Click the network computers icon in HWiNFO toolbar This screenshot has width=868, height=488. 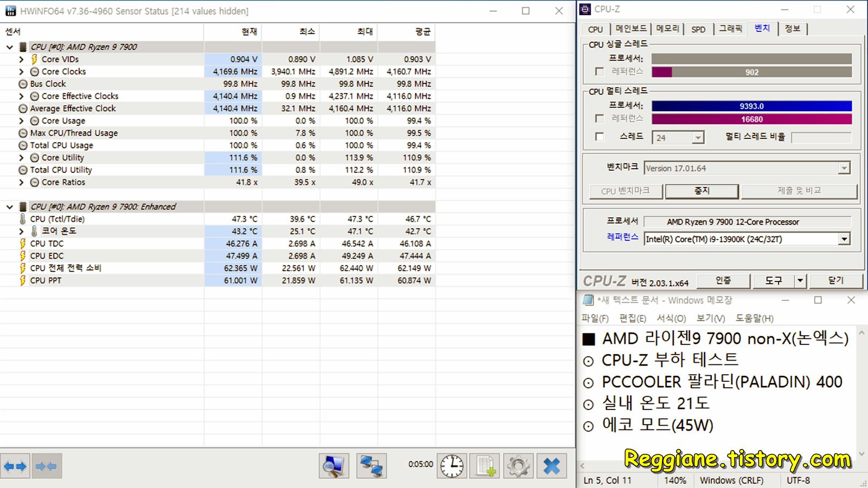click(x=372, y=466)
